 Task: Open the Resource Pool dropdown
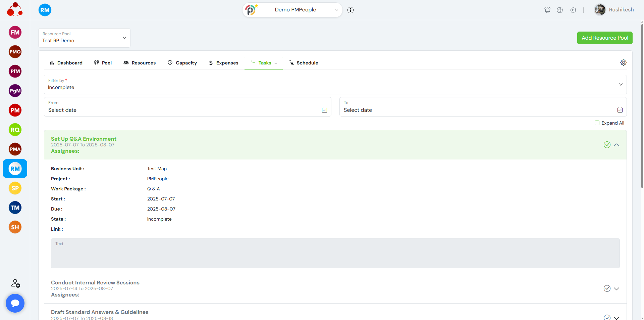[84, 38]
